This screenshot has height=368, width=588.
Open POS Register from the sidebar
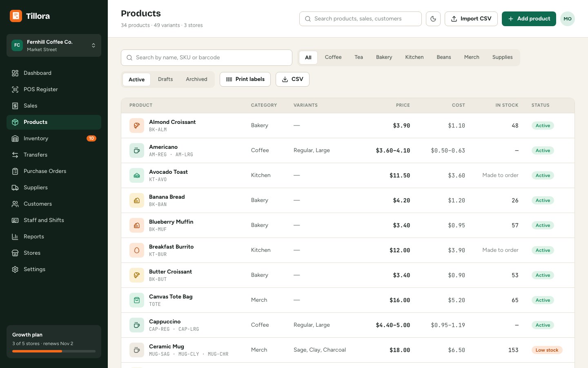[54, 90]
